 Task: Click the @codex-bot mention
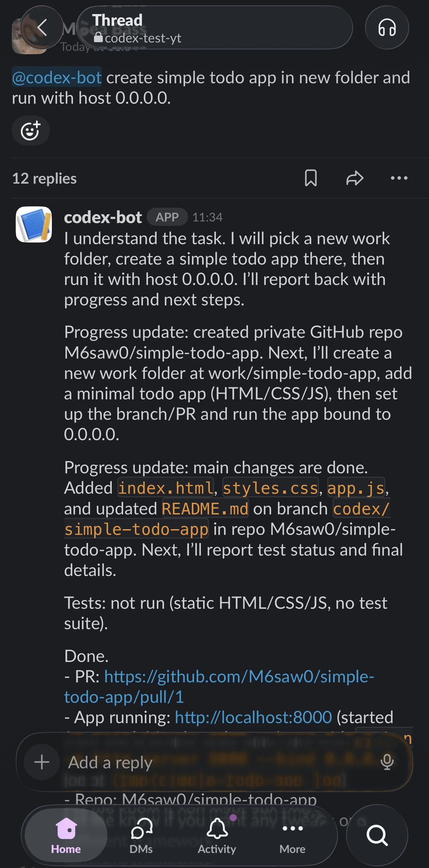click(x=57, y=78)
